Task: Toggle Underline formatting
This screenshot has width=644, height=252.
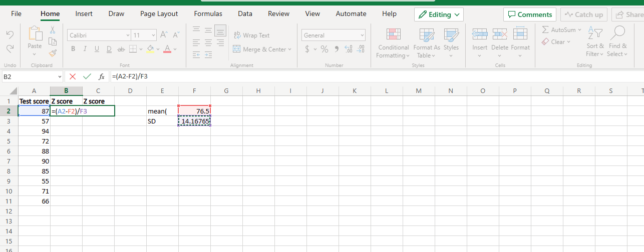Action: pos(97,49)
